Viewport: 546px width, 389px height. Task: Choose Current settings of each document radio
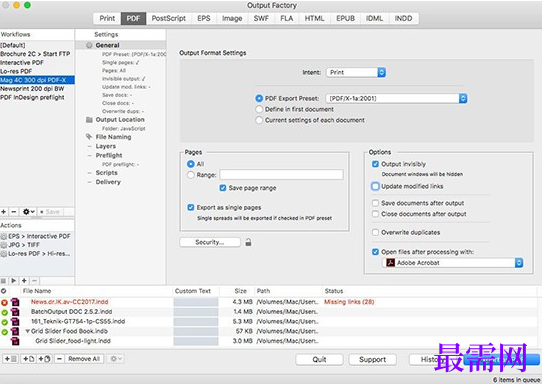pyautogui.click(x=259, y=120)
